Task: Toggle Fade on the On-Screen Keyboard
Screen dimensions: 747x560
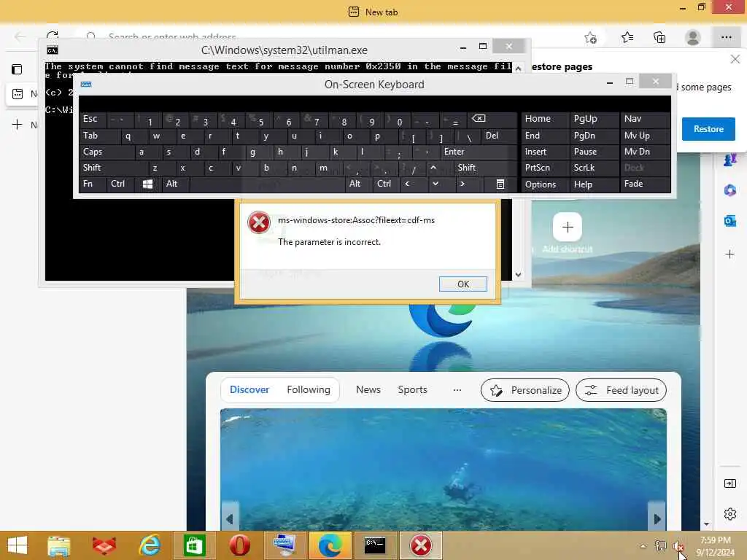Action: tap(645, 184)
